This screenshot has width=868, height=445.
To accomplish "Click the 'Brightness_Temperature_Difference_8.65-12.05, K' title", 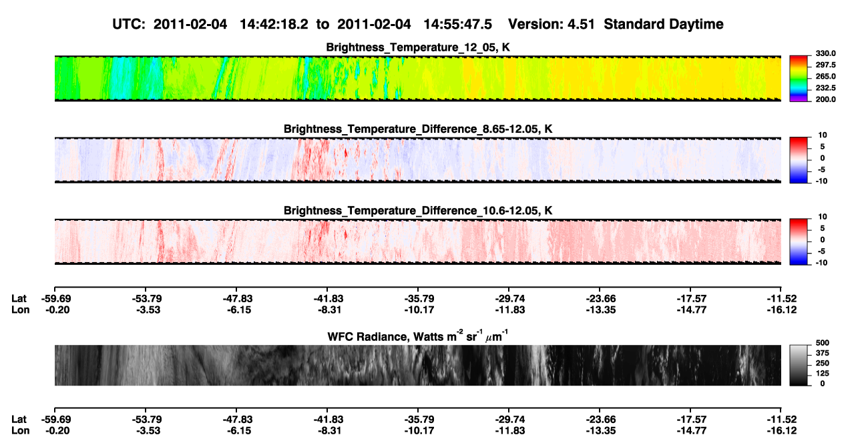I will pos(418,129).
